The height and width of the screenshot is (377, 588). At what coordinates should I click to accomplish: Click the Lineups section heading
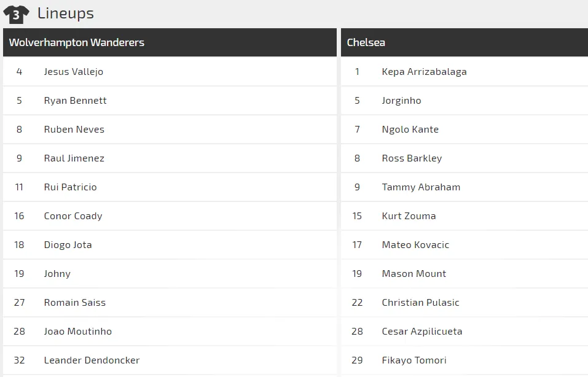(65, 13)
